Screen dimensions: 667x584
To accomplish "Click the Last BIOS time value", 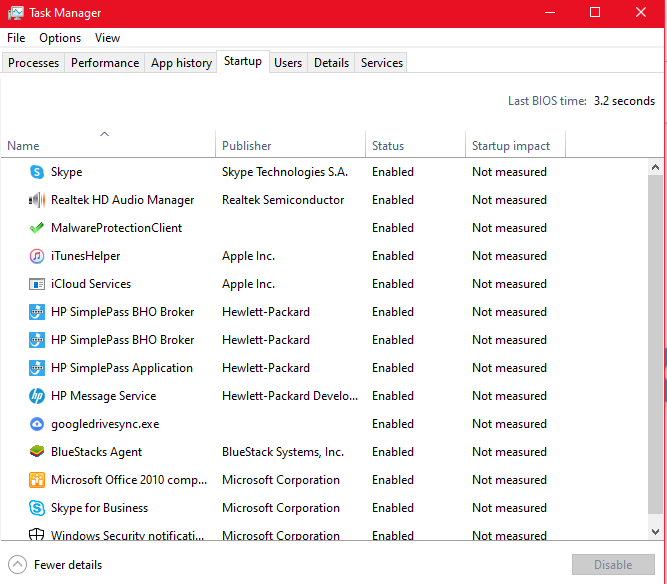I will (624, 101).
